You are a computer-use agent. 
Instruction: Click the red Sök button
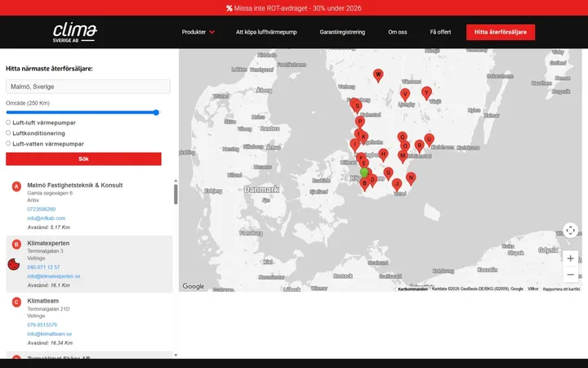83,159
